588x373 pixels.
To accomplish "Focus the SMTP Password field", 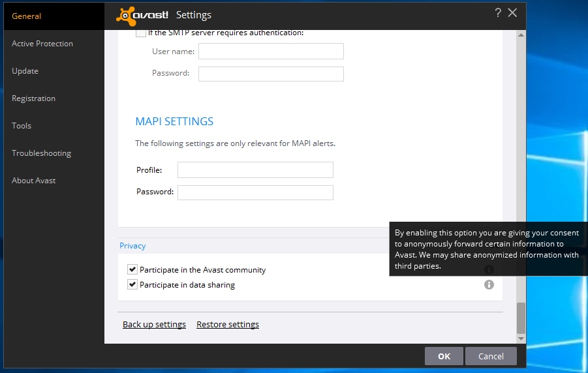I will click(271, 74).
